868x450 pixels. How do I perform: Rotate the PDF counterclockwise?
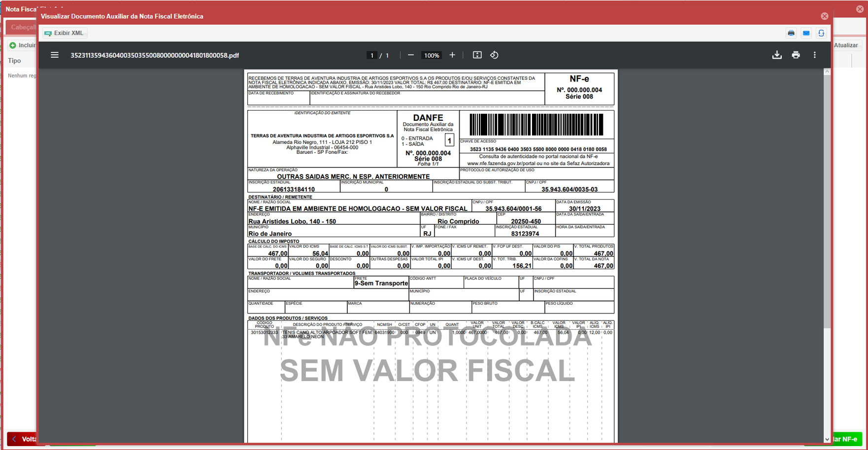494,55
